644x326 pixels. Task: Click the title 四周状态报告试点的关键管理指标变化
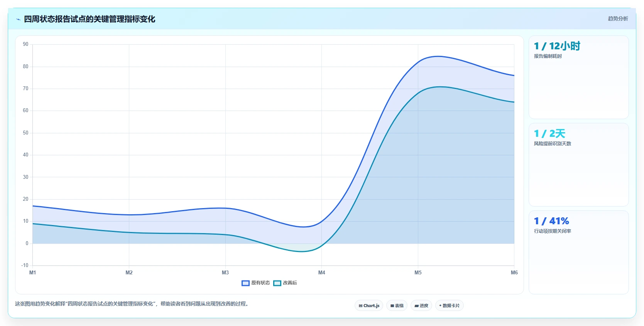pyautogui.click(x=90, y=19)
